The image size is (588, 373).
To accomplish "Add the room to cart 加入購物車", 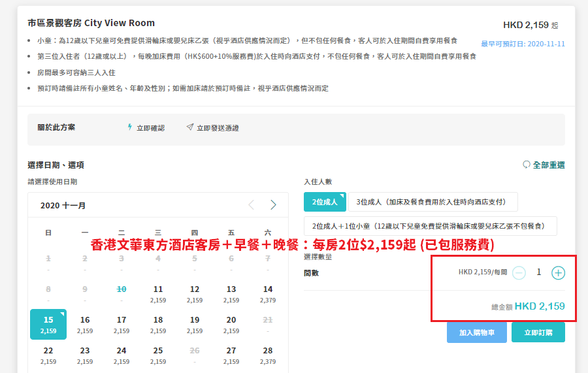I will coord(477,332).
